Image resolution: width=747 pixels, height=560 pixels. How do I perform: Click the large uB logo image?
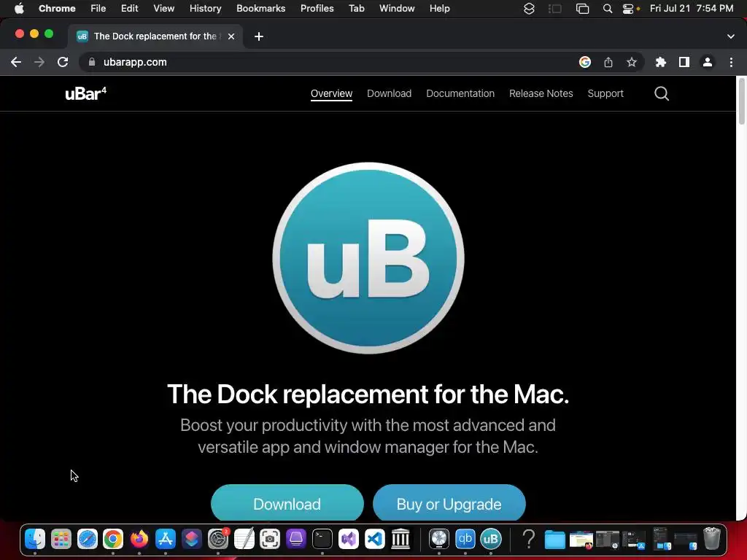tap(368, 258)
